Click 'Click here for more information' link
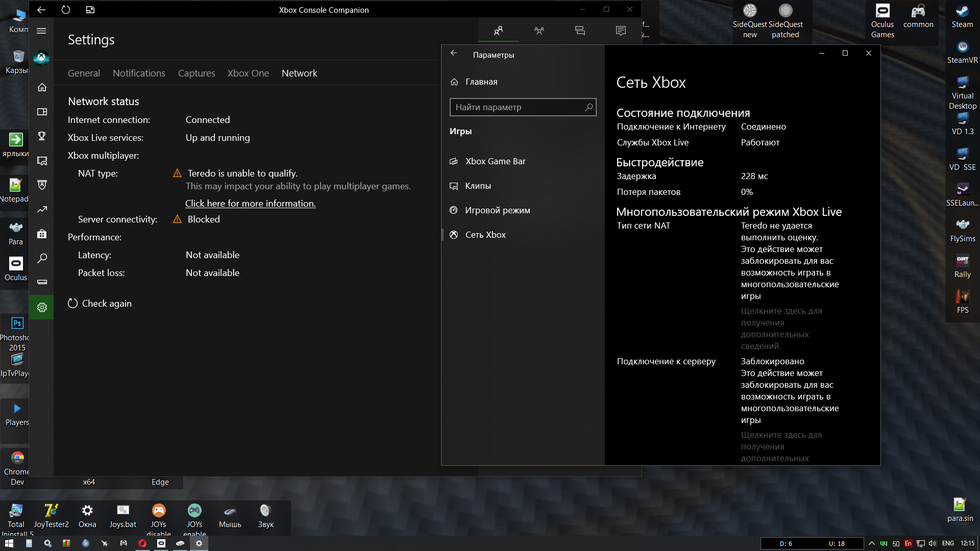Screen dimensions: 980x551 click(x=250, y=204)
